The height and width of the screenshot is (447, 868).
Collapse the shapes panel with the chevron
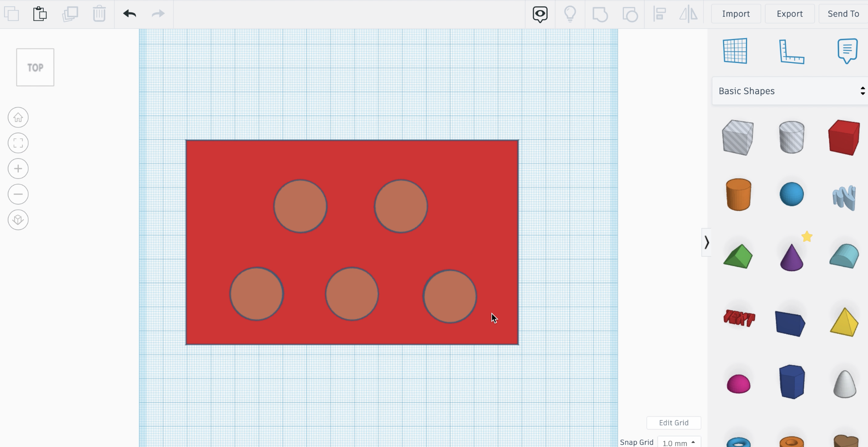707,242
